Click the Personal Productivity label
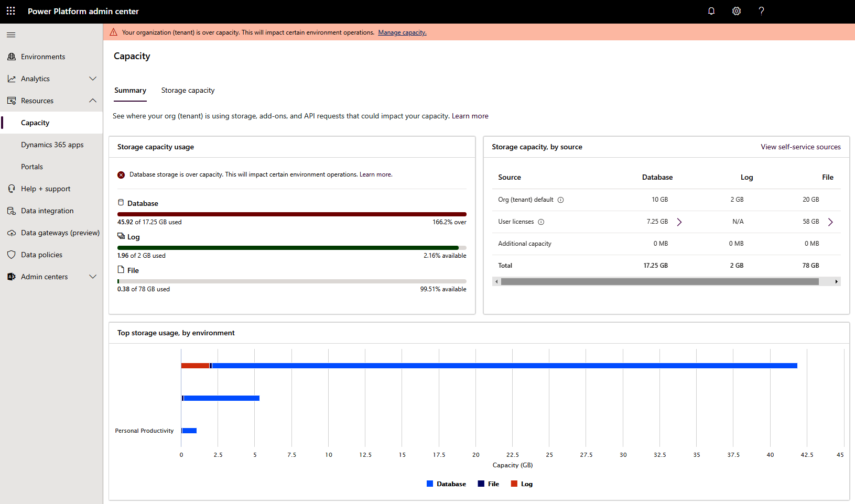This screenshot has height=504, width=855. (144, 431)
